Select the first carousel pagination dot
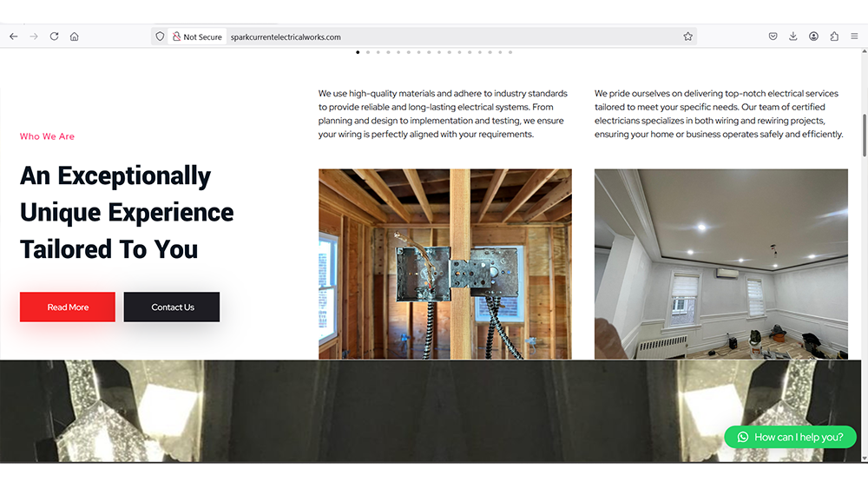Image resolution: width=868 pixels, height=489 pixels. click(x=358, y=52)
